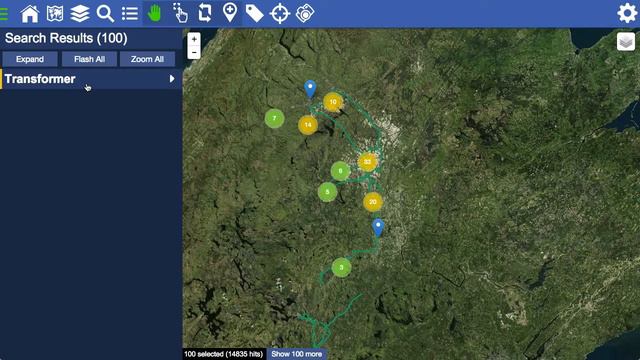Go to Home via the house icon
Viewport: 640px width, 360px height.
point(30,13)
